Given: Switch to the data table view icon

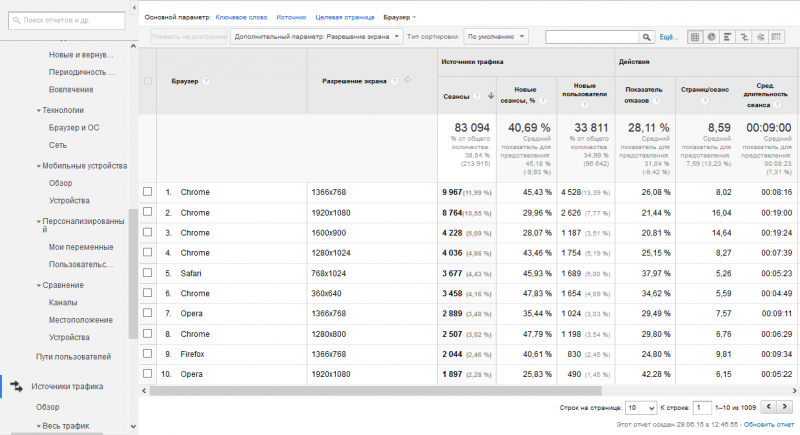Looking at the screenshot, I should coord(696,37).
